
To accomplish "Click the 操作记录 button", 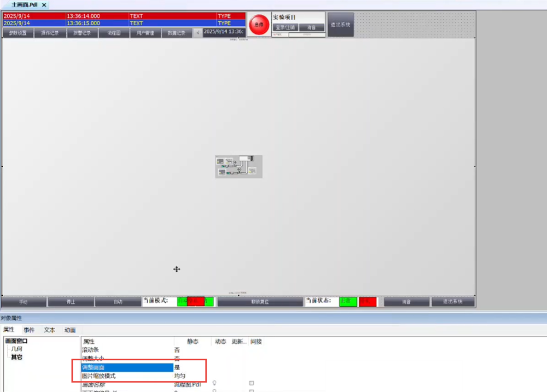I will click(50, 33).
